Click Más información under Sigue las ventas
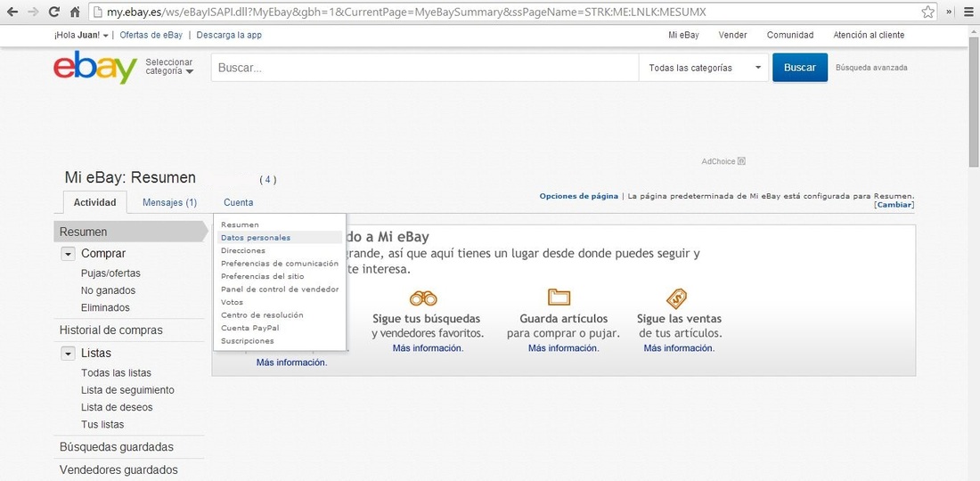Screen dimensions: 980x481 pyautogui.click(x=680, y=348)
